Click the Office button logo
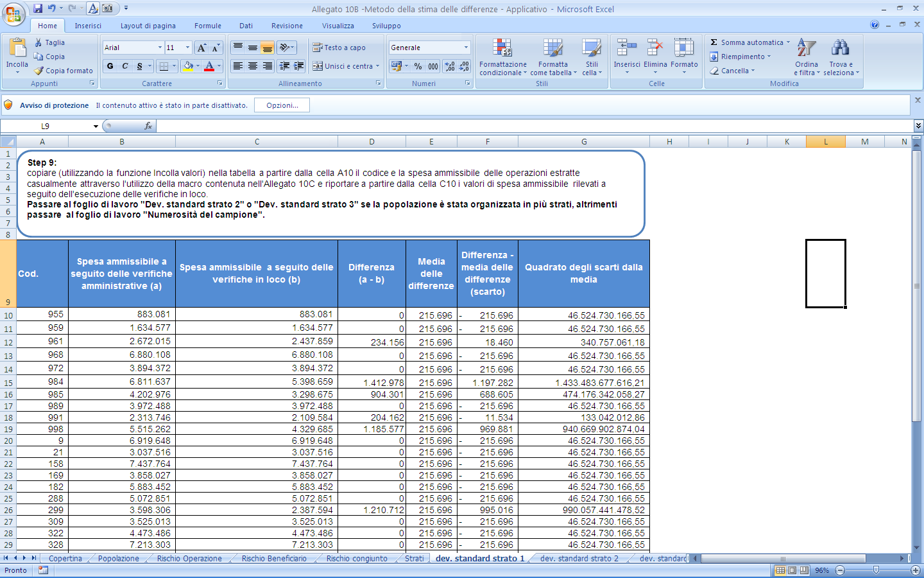The height and width of the screenshot is (578, 924). (x=13, y=13)
